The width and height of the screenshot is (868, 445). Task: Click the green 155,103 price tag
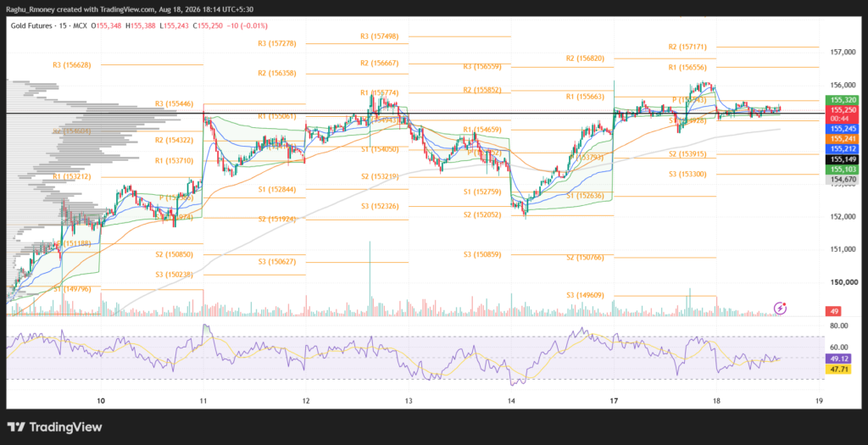842,169
